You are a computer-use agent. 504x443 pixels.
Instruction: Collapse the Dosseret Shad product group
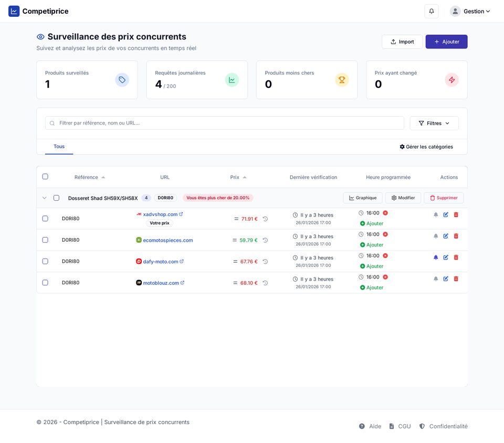[44, 198]
